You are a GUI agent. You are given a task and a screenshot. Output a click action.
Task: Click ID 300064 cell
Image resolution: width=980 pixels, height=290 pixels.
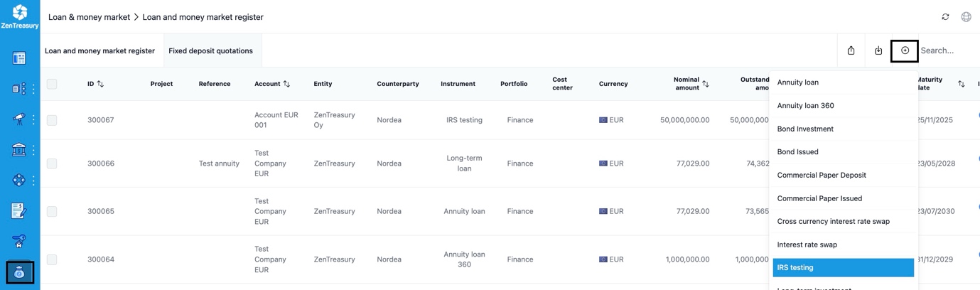tap(100, 259)
